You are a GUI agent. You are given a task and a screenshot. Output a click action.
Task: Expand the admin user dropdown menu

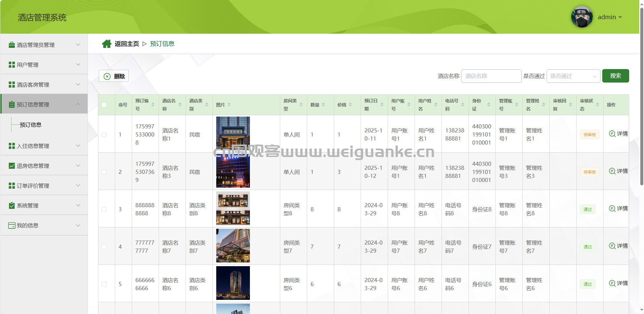pos(610,17)
